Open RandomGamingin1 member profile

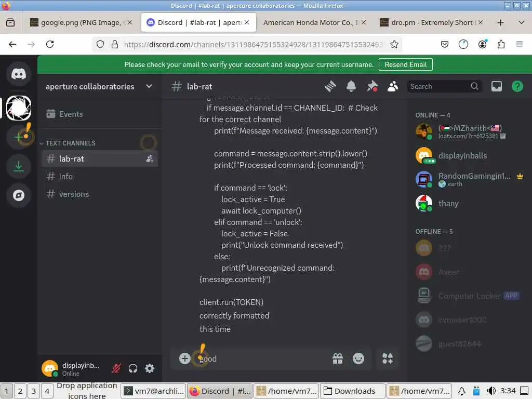[470, 179]
